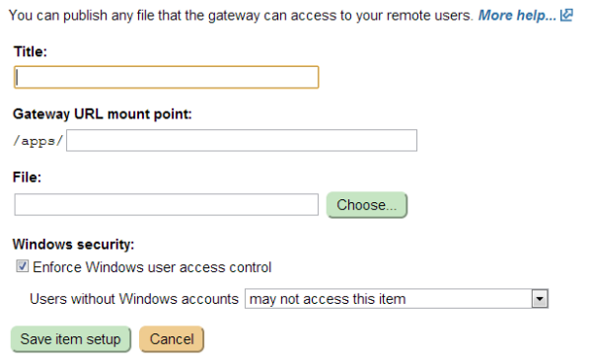The image size is (592, 364).
Task: Click the /apps/ prefix text
Action: click(38, 141)
